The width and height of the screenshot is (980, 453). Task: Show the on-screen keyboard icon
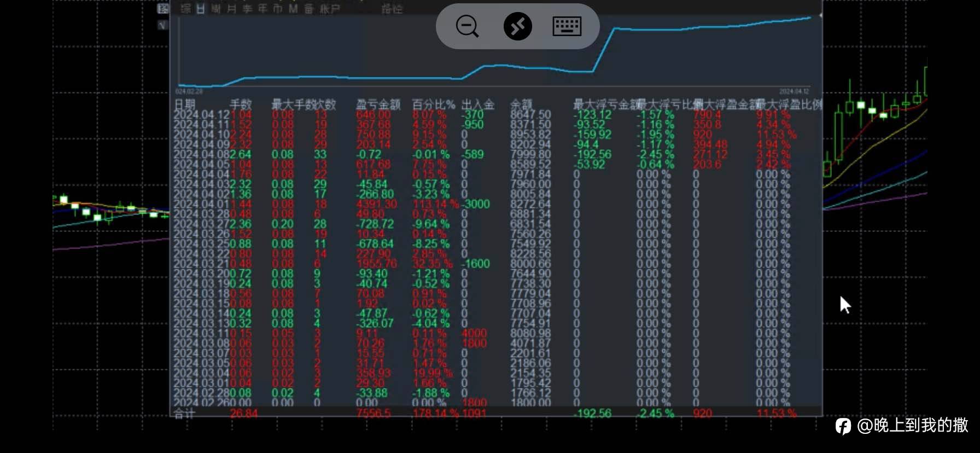pos(567,26)
